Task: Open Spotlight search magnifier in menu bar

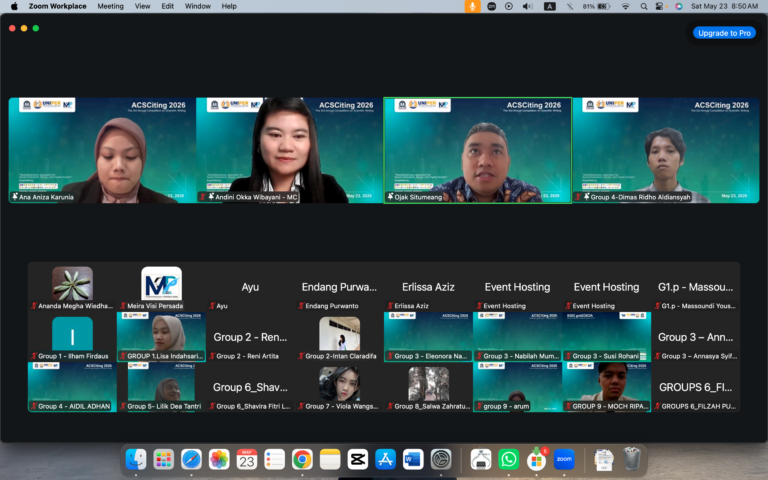Action: click(x=644, y=6)
